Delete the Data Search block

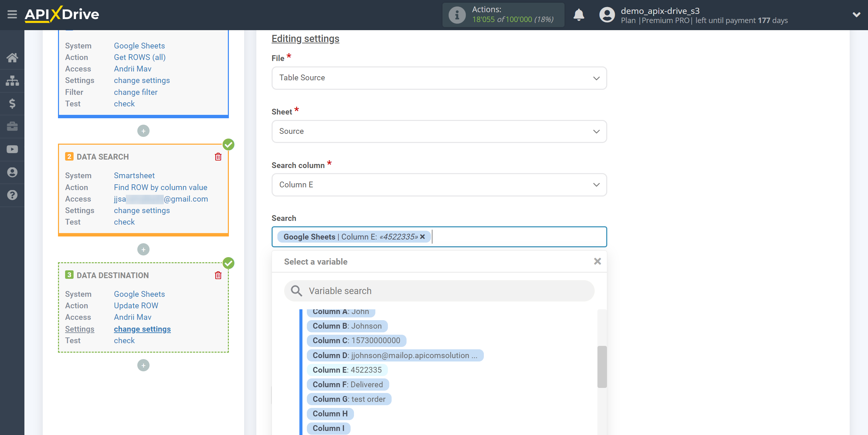(218, 157)
